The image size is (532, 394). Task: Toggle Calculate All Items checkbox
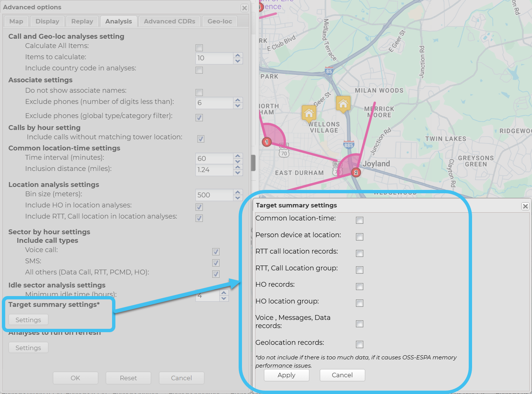[199, 48]
